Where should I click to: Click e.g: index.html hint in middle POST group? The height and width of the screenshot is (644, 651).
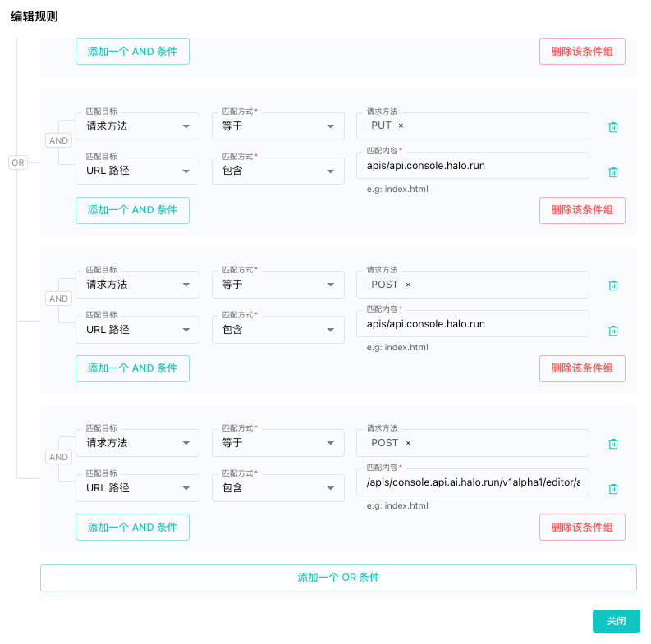click(x=397, y=347)
